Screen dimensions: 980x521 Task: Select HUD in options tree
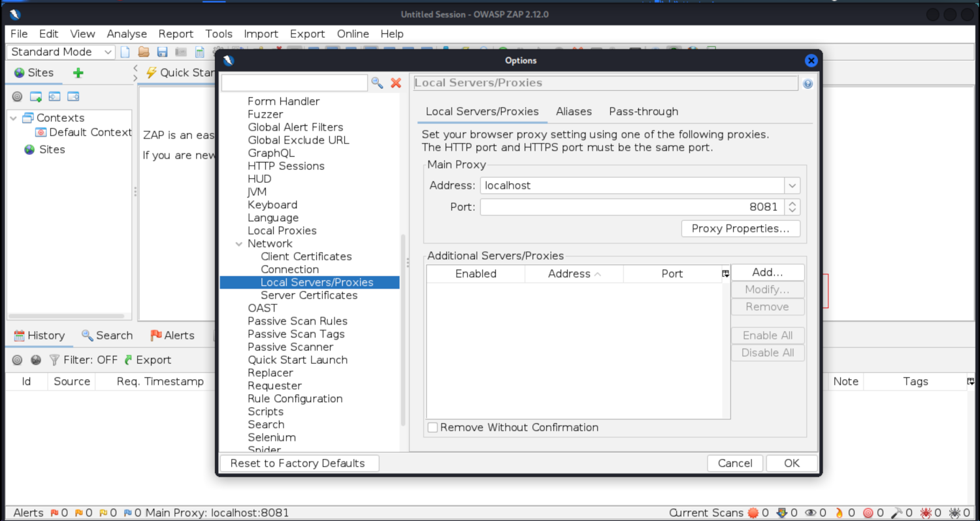[x=259, y=179]
